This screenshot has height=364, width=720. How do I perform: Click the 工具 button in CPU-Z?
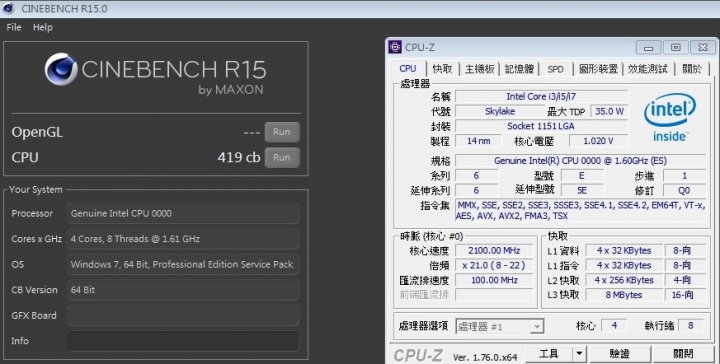pyautogui.click(x=549, y=354)
